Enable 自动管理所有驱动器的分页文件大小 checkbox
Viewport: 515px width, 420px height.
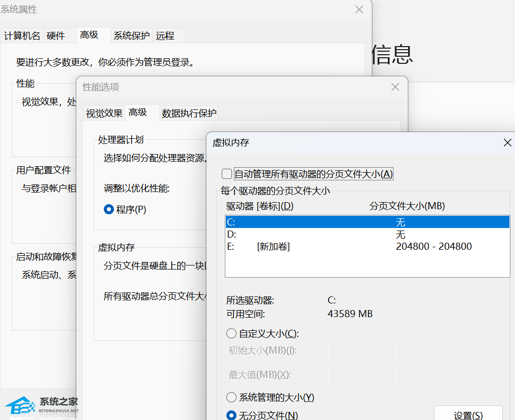pyautogui.click(x=227, y=174)
